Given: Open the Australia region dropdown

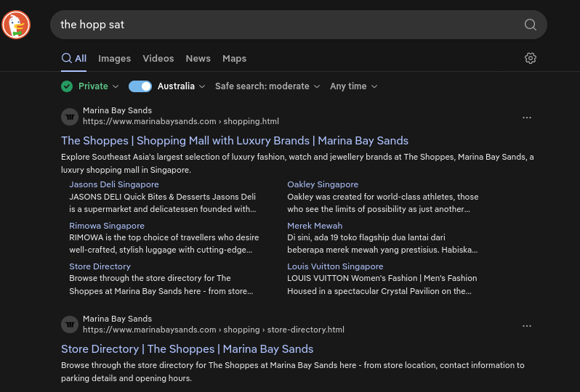Looking at the screenshot, I should [x=181, y=86].
